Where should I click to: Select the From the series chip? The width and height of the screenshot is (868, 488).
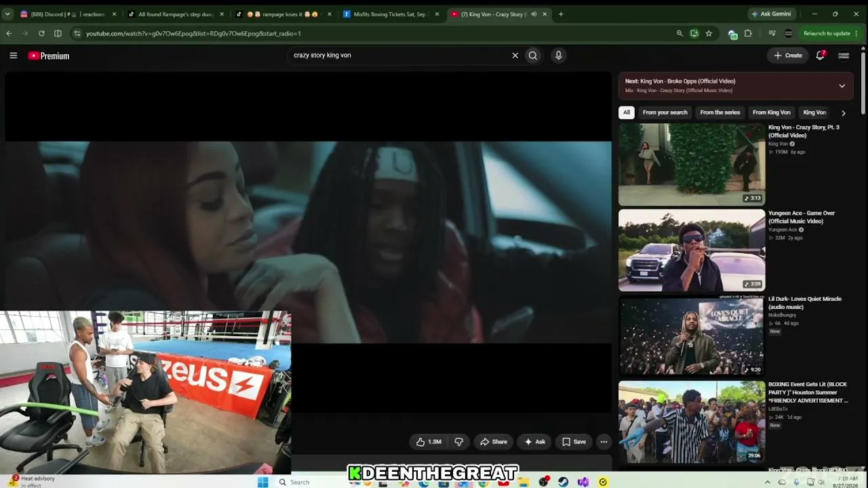coord(720,113)
